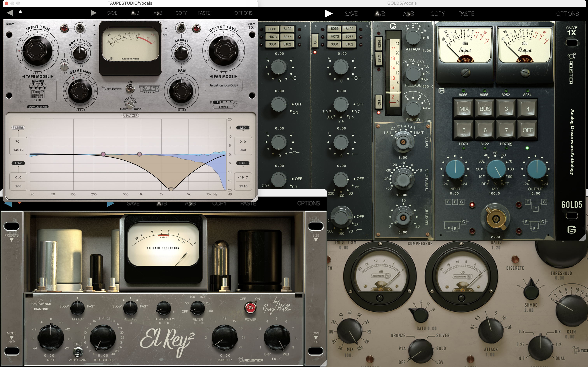Viewport: 588px width, 367px height.
Task: Open OPTIONS in the TAUPESTUDIO top bar
Action: [x=243, y=13]
